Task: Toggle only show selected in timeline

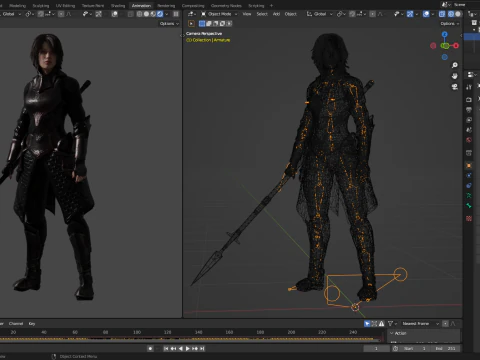Action: pos(367,324)
